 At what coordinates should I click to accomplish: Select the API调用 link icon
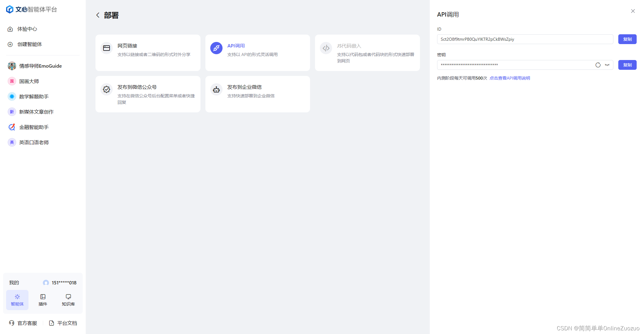(x=216, y=48)
